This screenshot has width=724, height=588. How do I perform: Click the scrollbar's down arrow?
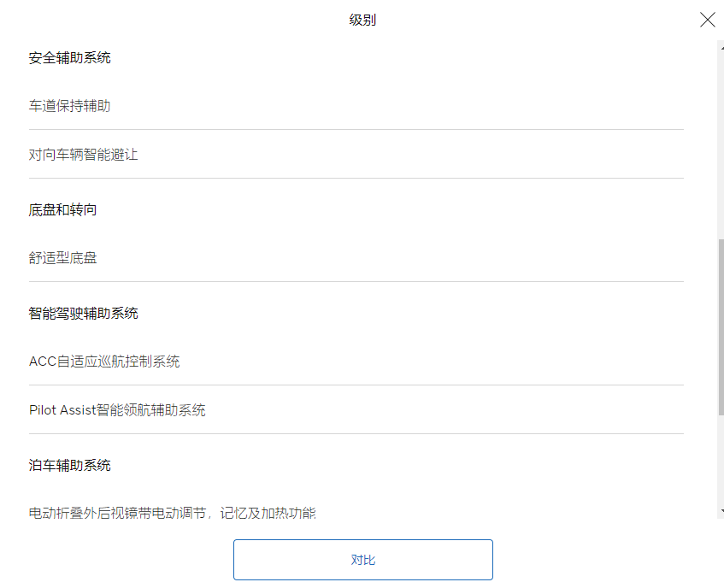[720, 511]
